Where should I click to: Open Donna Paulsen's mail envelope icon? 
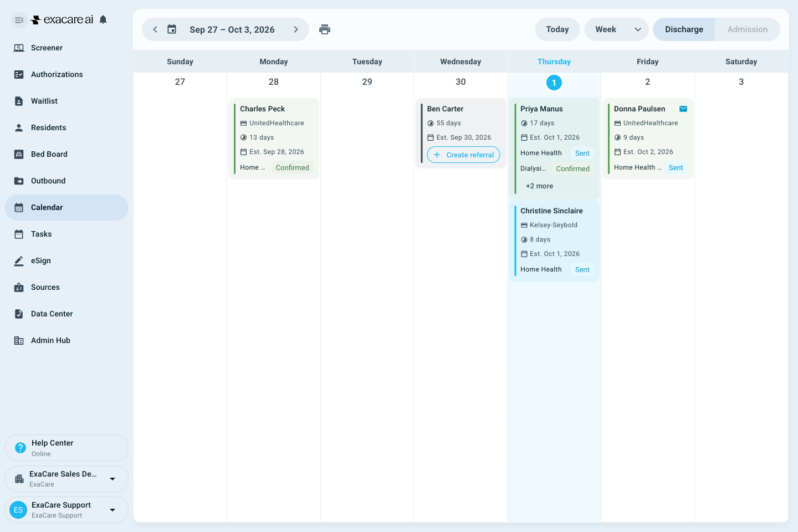point(683,109)
